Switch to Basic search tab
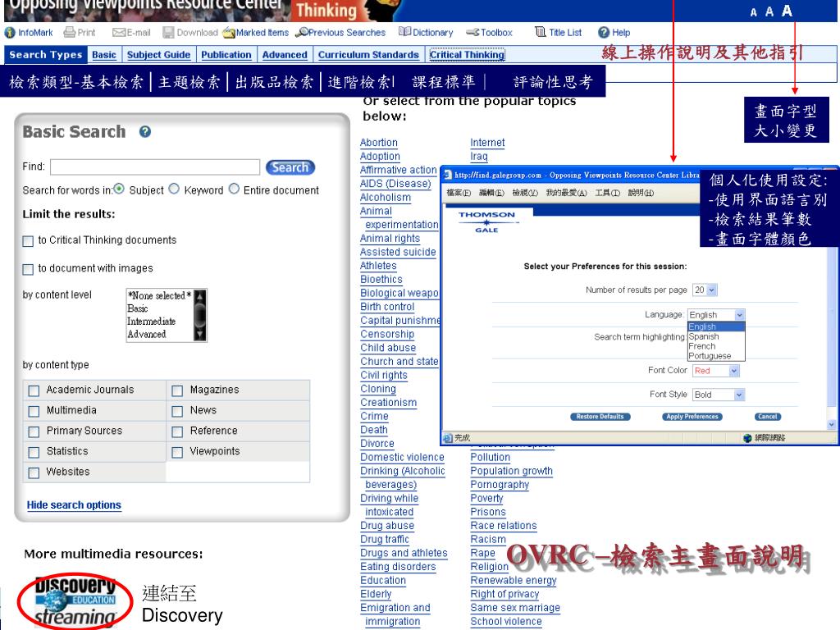Viewport: 840px width, 630px height. [104, 55]
